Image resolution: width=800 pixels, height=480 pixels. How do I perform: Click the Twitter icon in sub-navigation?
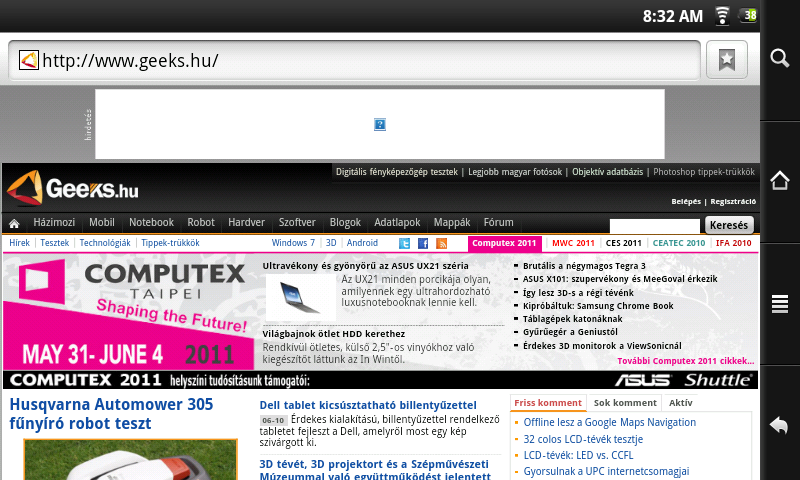[x=405, y=243]
